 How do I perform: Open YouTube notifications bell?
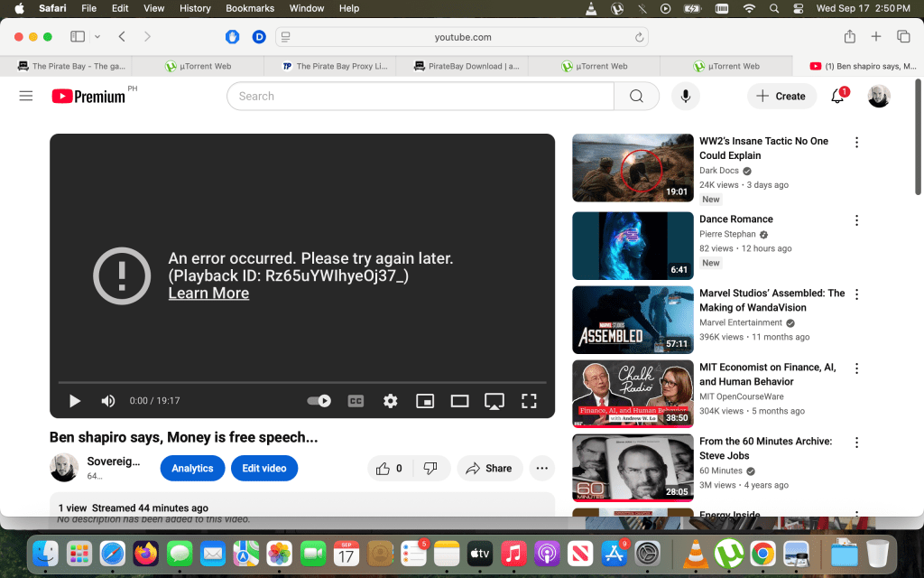(x=837, y=97)
